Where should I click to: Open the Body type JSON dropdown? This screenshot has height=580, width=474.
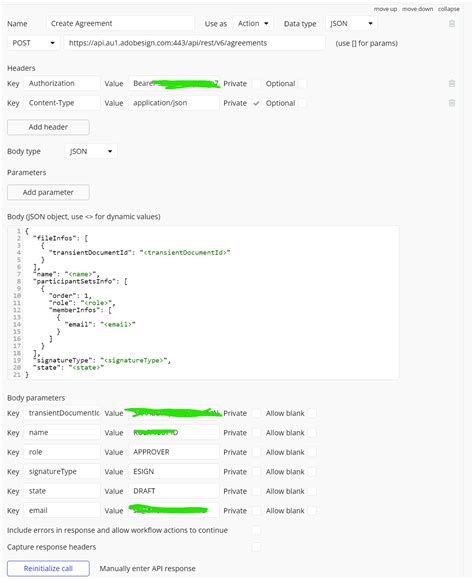91,151
